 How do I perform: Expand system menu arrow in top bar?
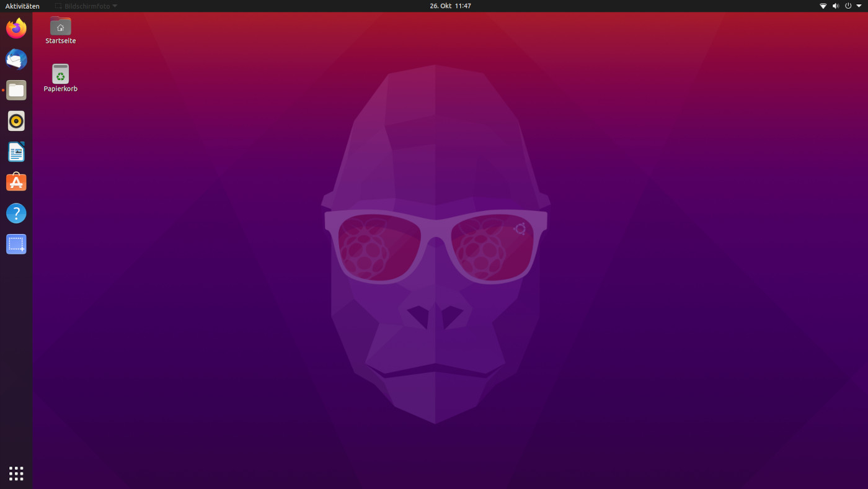(859, 6)
